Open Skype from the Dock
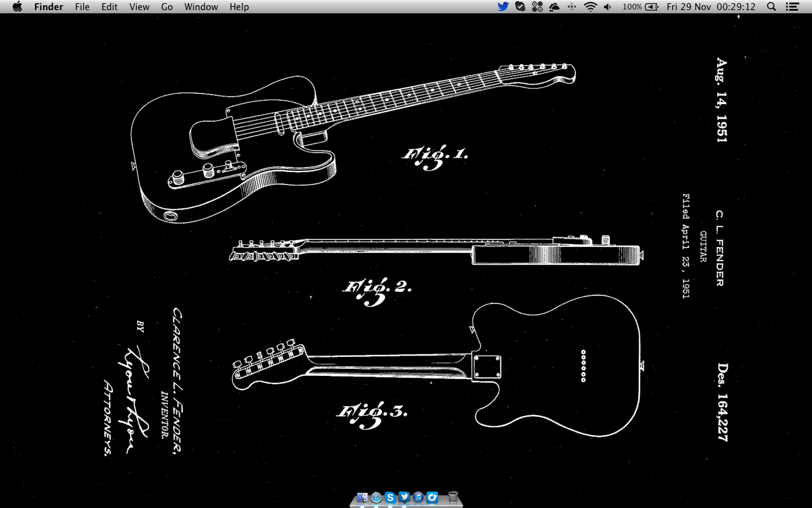The width and height of the screenshot is (812, 508). (x=390, y=497)
